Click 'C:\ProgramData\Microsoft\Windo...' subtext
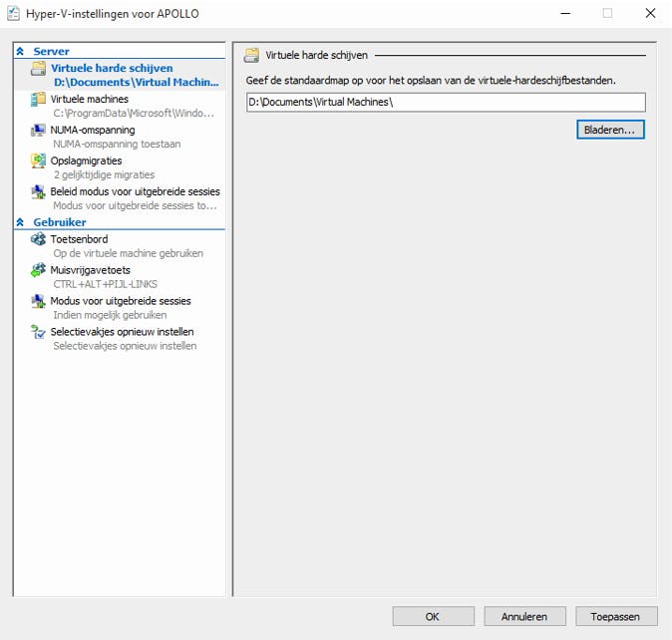672x640 pixels. [134, 113]
